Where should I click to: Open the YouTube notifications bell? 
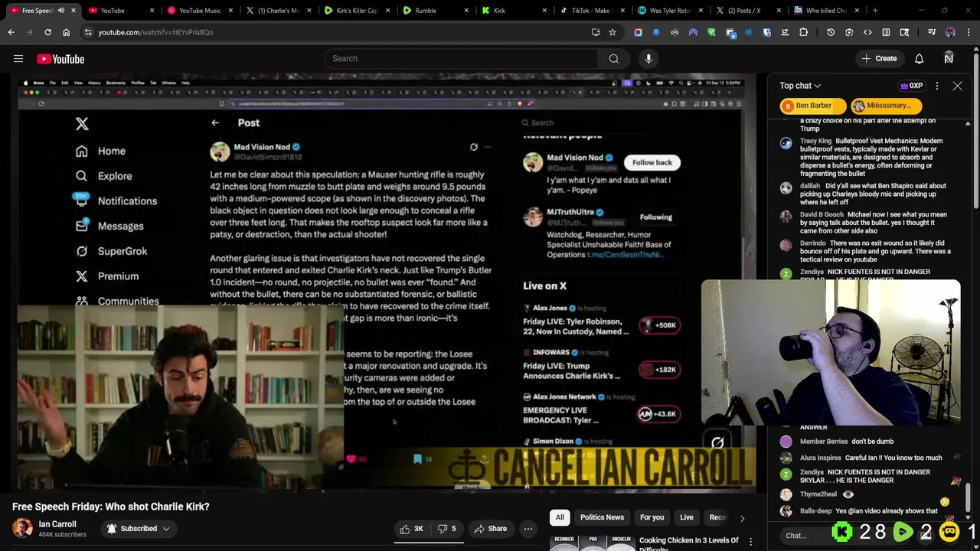pyautogui.click(x=919, y=59)
